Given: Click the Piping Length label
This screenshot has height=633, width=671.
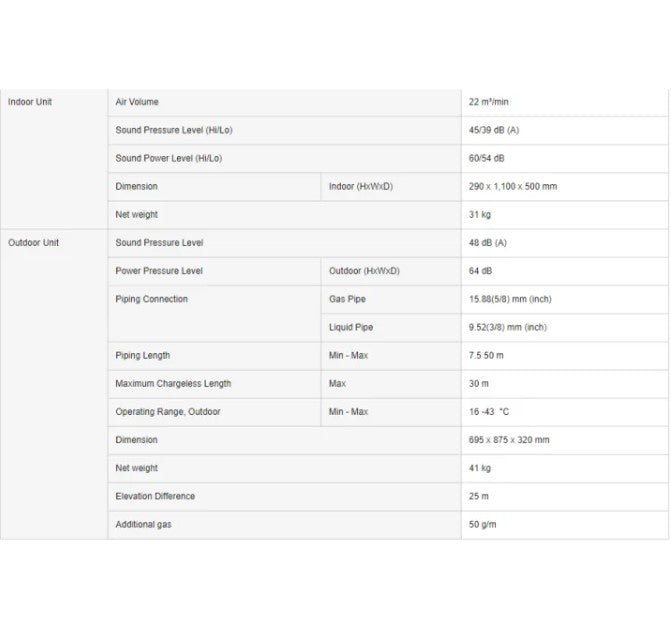Looking at the screenshot, I should [143, 355].
